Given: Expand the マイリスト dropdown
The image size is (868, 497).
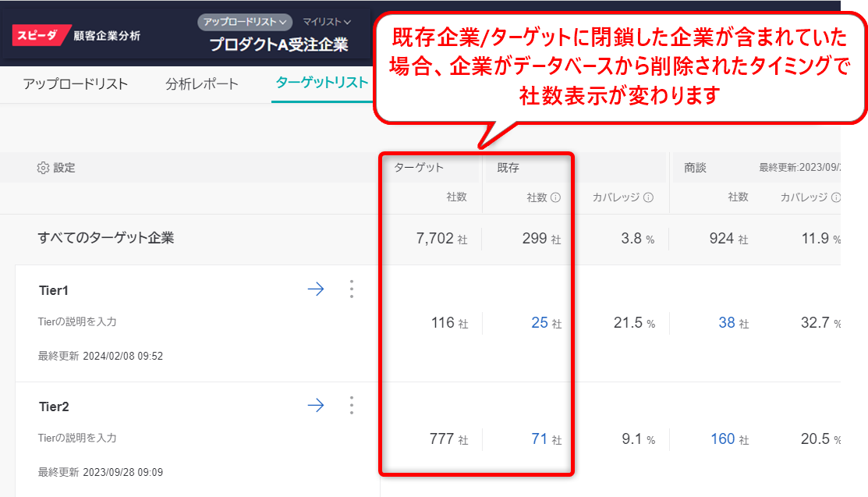Looking at the screenshot, I should point(327,22).
